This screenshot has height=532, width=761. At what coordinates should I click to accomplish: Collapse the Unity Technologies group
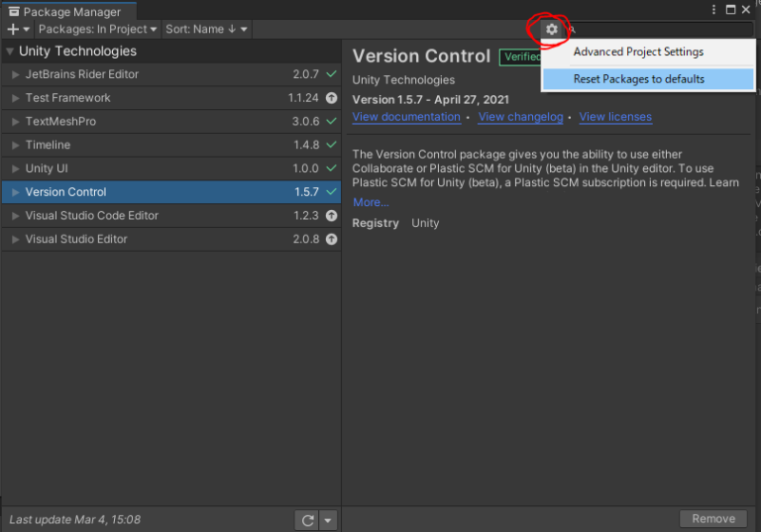[10, 52]
